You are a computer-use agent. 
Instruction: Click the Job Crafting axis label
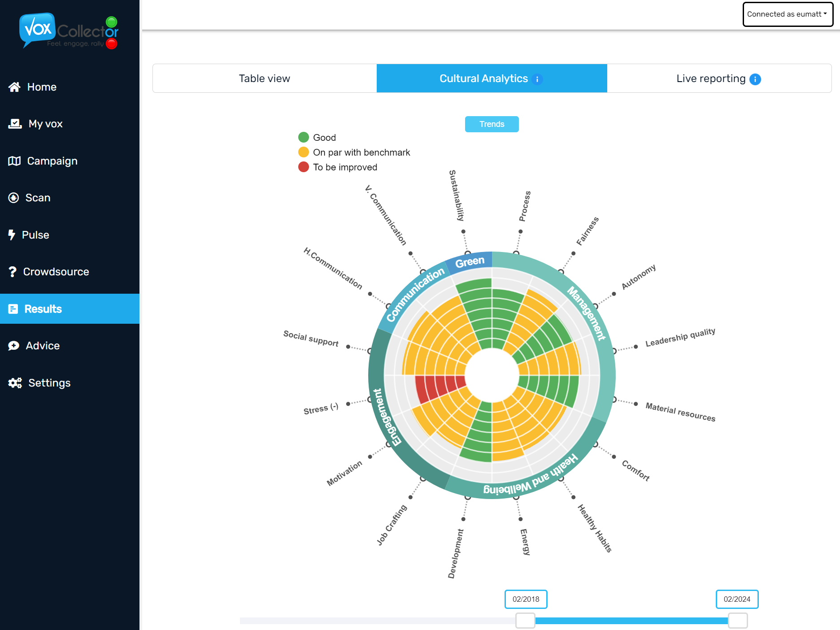click(x=392, y=525)
